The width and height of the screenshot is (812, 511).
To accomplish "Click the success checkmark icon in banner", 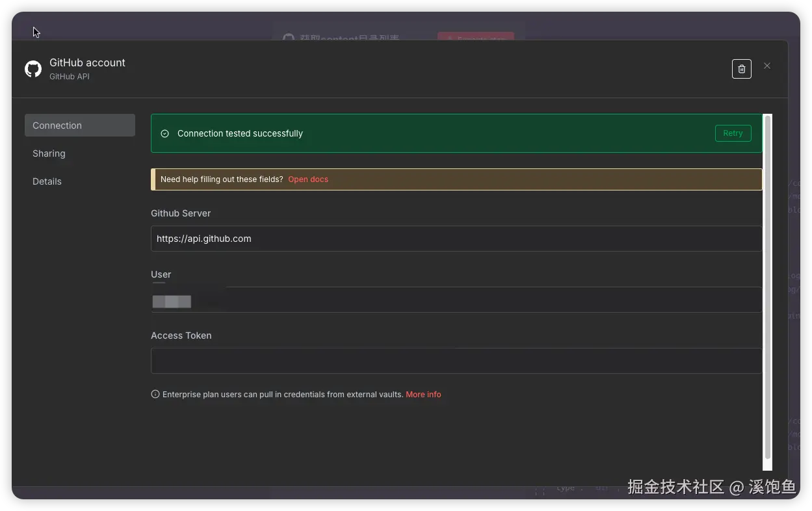I will coord(164,133).
